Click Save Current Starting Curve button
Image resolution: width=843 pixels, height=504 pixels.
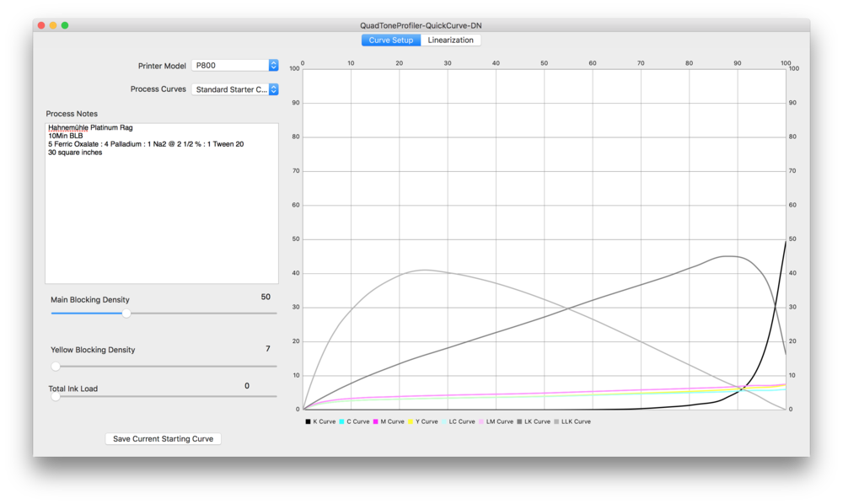[163, 439]
